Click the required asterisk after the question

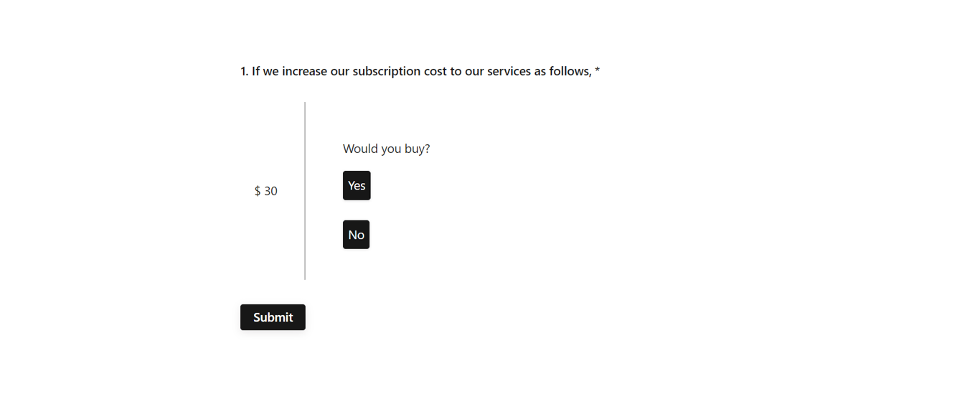[598, 71]
